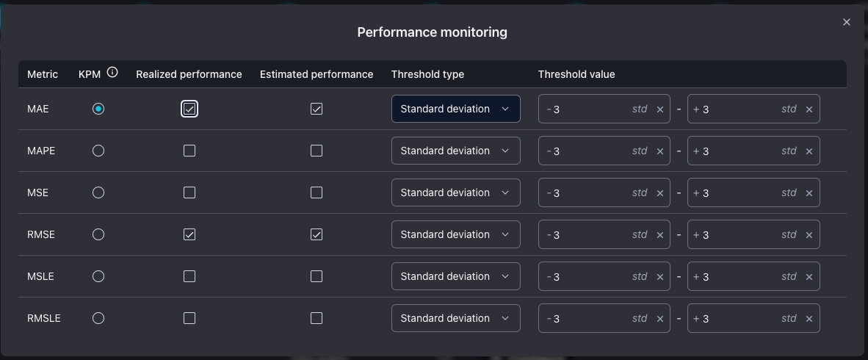Close the Performance monitoring dialog
Viewport: 868px width, 360px height.
click(x=847, y=22)
